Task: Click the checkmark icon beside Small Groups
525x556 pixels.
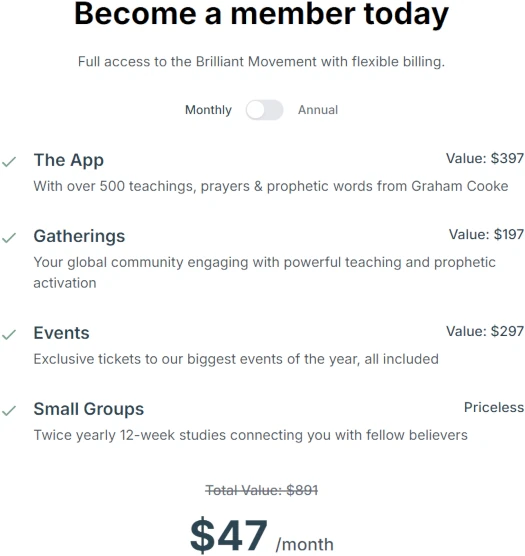Action: point(9,411)
